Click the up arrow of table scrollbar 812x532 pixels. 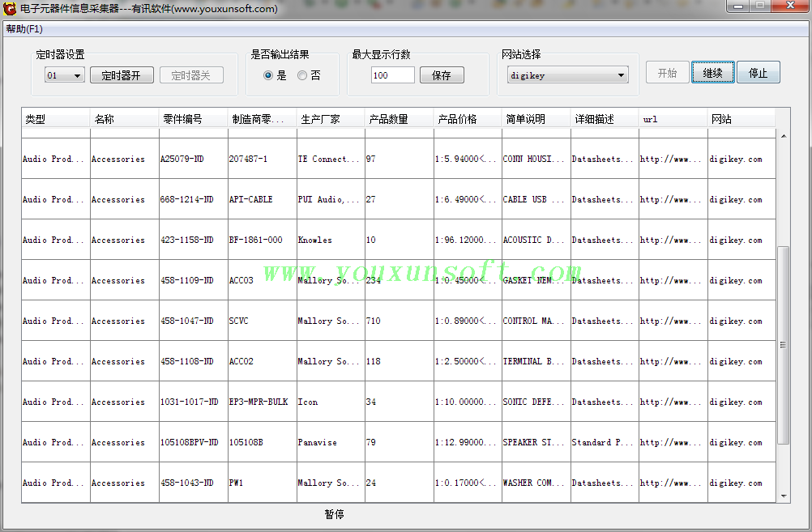(x=784, y=136)
